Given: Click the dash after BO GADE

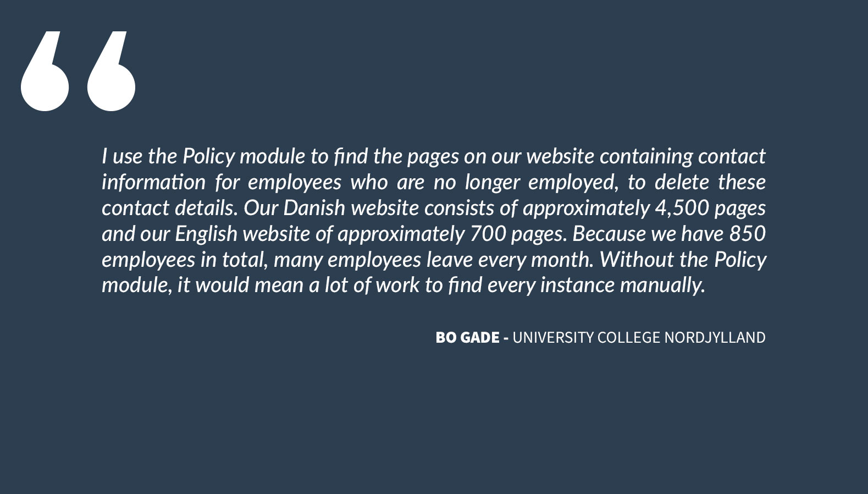Looking at the screenshot, I should pyautogui.click(x=506, y=338).
